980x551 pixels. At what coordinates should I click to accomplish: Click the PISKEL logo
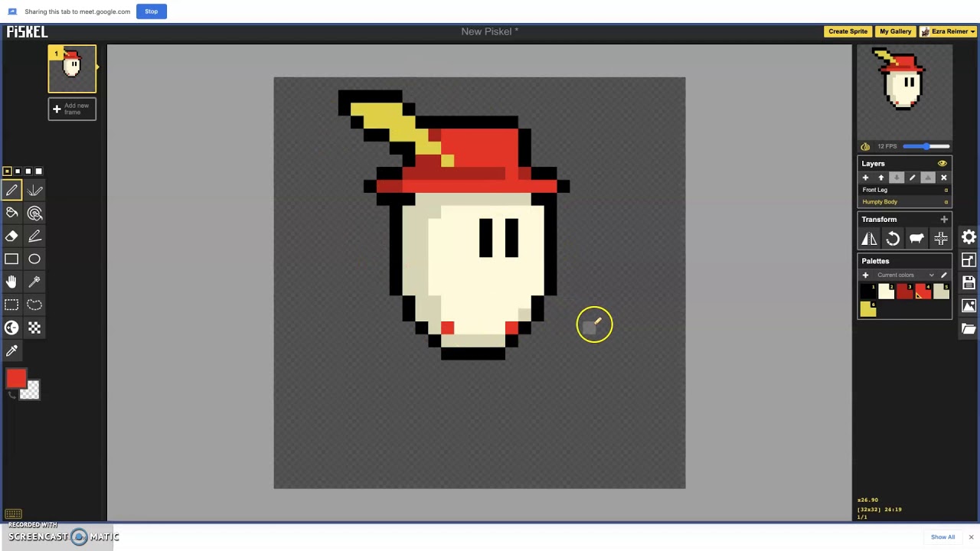point(27,31)
